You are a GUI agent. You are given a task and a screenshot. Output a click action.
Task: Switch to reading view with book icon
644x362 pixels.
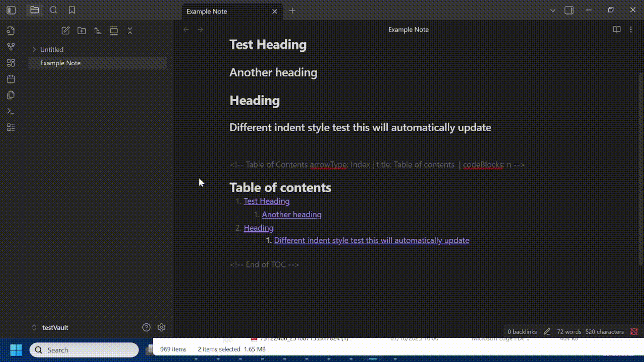click(616, 29)
